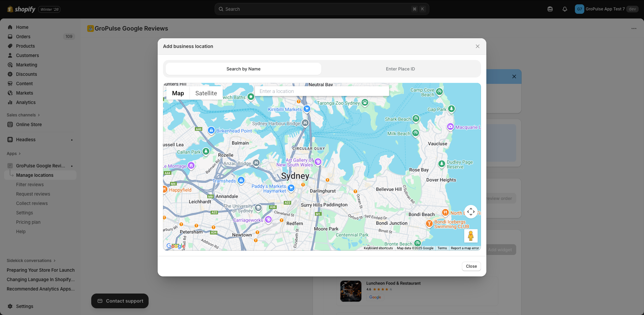
Task: Close the Add business location dialog
Action: pyautogui.click(x=478, y=46)
